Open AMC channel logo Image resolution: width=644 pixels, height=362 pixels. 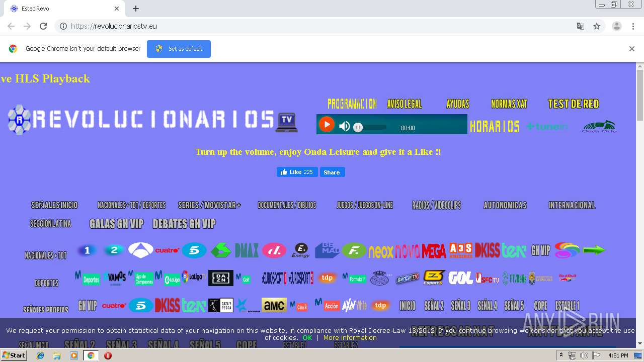[274, 305]
